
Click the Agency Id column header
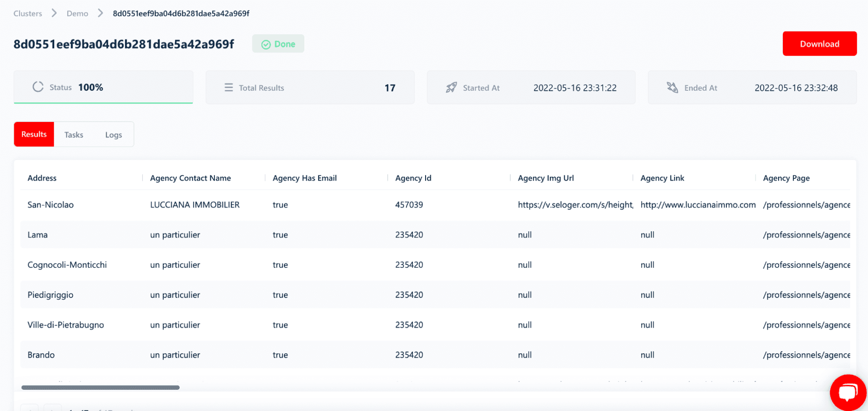413,178
